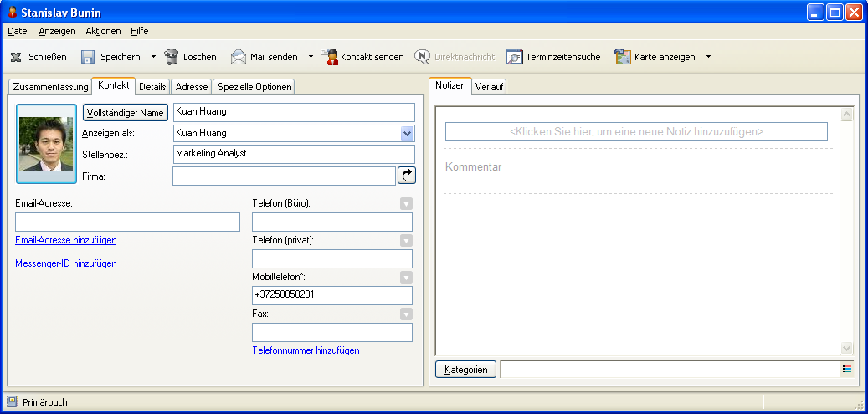Click Primärbuch text in status bar
The image size is (868, 414).
45,402
